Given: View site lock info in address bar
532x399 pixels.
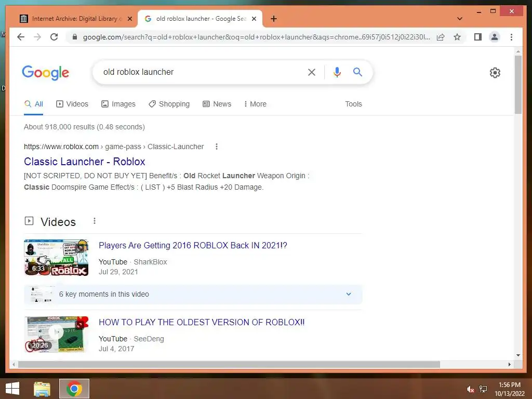Looking at the screenshot, I should pos(75,37).
